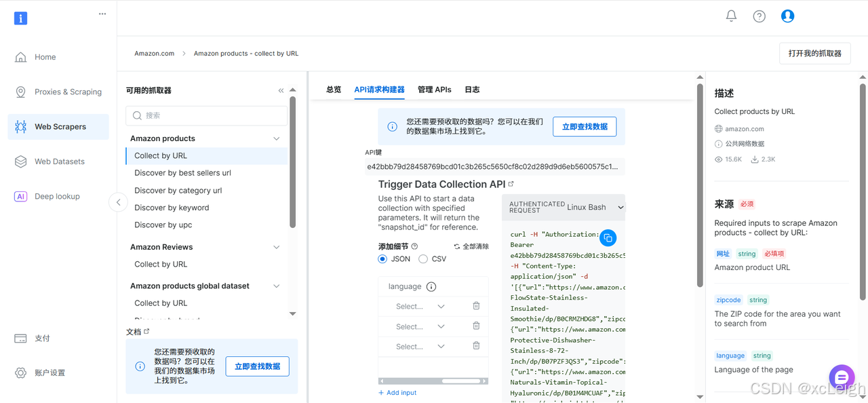Collapse the Amazon products group
Screen dimensions: 868x403
(x=276, y=138)
